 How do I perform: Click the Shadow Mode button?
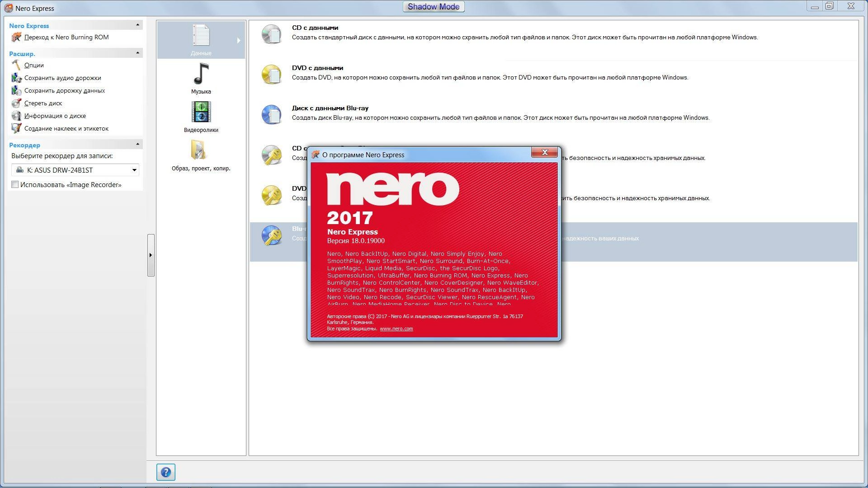(x=434, y=7)
